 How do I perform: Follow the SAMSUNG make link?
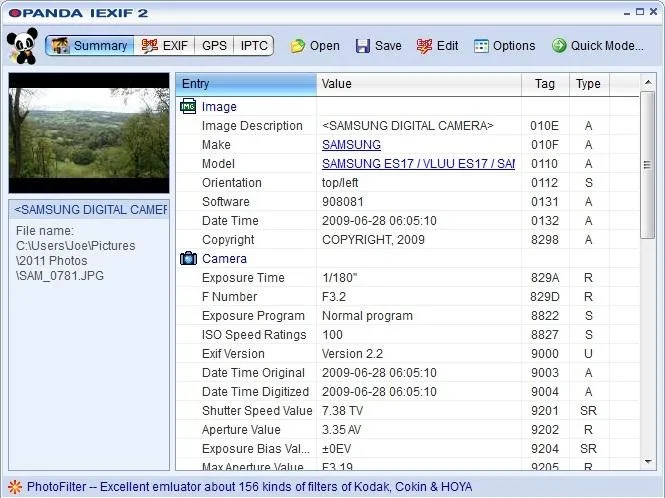point(351,145)
